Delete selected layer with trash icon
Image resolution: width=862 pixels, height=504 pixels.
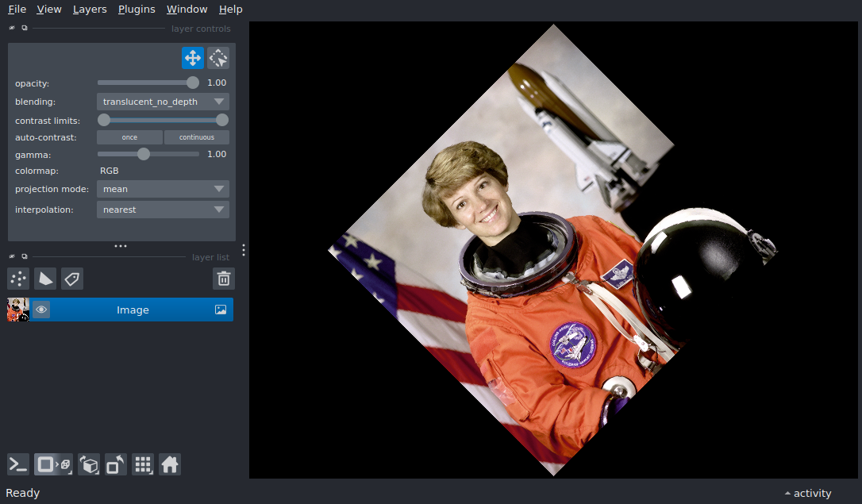pyautogui.click(x=224, y=279)
